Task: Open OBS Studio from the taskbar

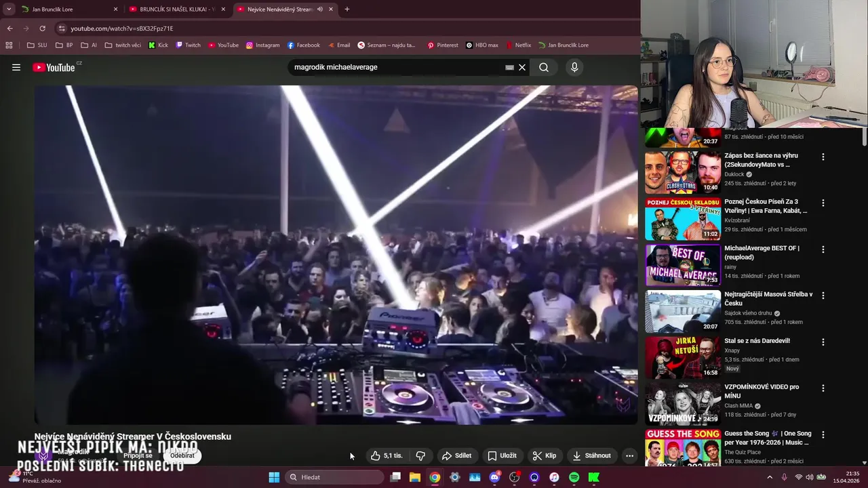Action: (515, 477)
